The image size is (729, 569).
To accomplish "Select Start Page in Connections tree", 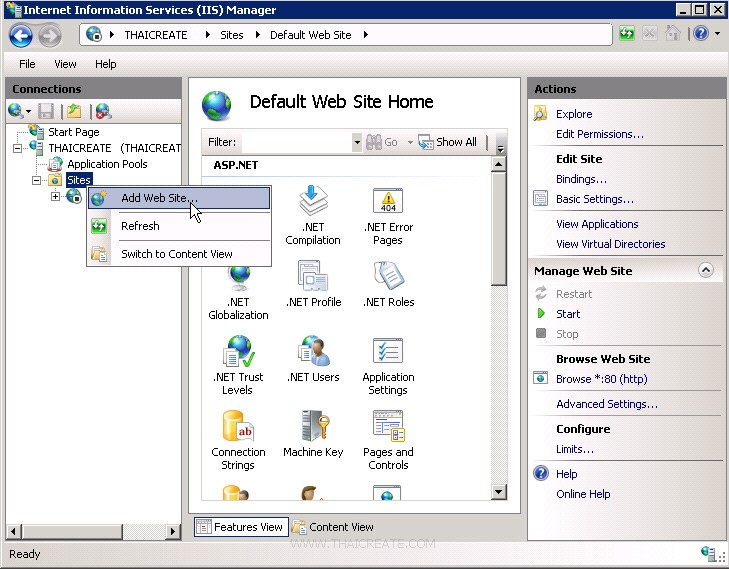I will 73,132.
